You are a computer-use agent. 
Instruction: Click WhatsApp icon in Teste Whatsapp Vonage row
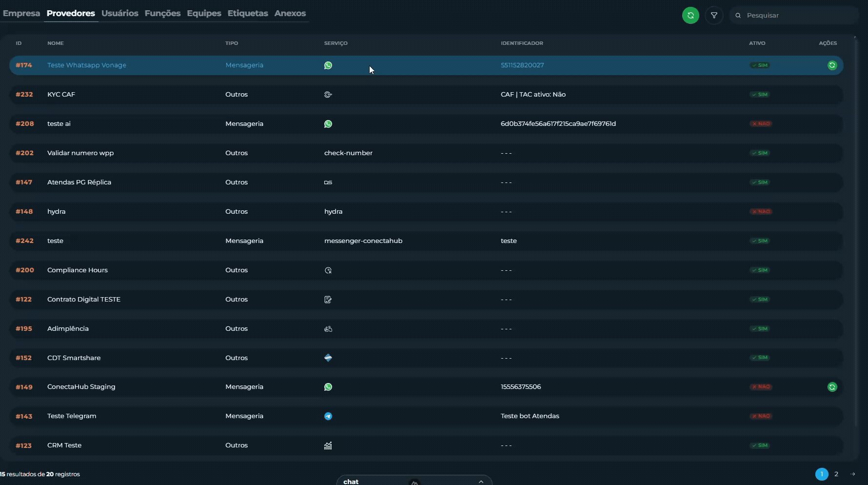pos(328,65)
